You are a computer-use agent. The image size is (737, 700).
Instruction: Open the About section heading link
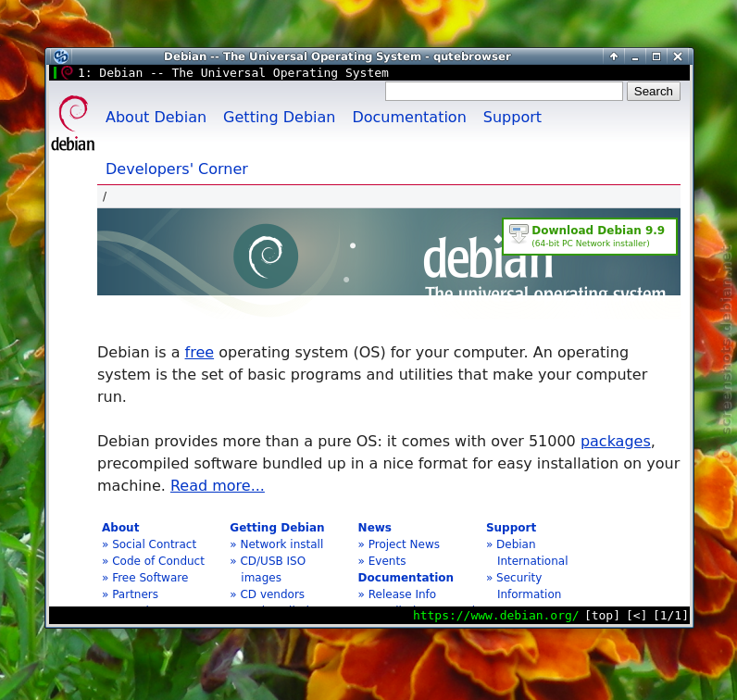click(x=120, y=528)
